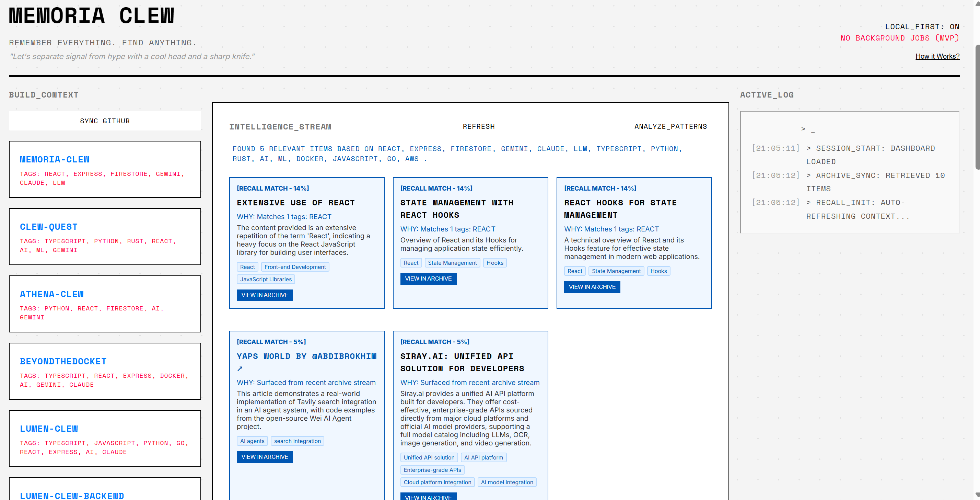
Task: View State Management with React Hooks in archive
Action: pyautogui.click(x=428, y=279)
